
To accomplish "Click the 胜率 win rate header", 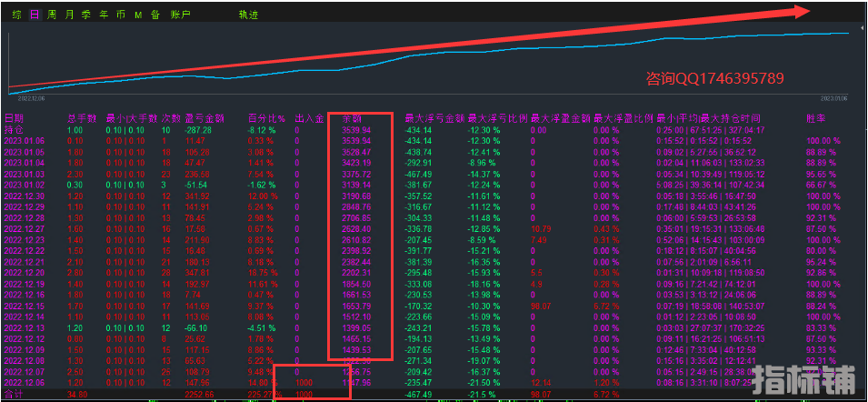I will (x=815, y=119).
